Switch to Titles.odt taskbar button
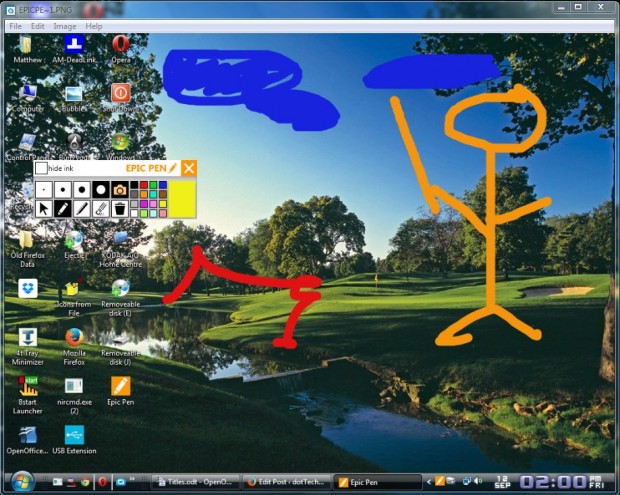The width and height of the screenshot is (620, 495). coord(195,482)
